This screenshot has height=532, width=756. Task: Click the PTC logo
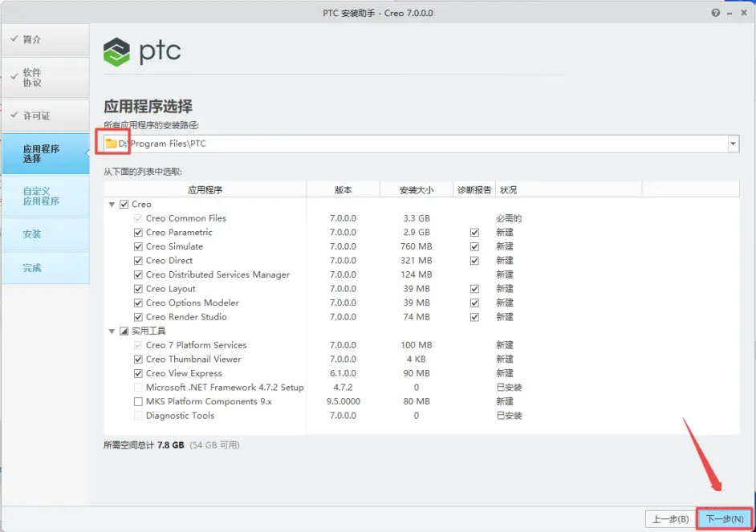pyautogui.click(x=142, y=51)
